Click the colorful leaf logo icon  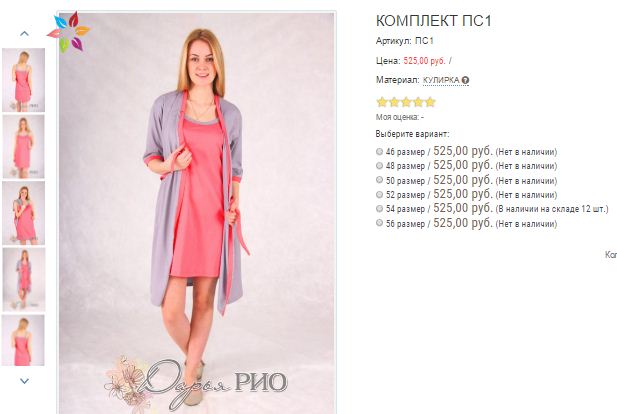point(69,32)
